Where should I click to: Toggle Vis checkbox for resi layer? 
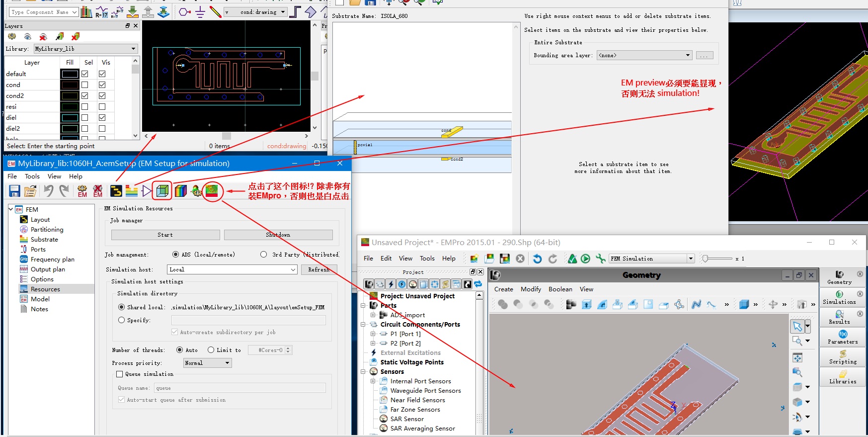tap(102, 106)
